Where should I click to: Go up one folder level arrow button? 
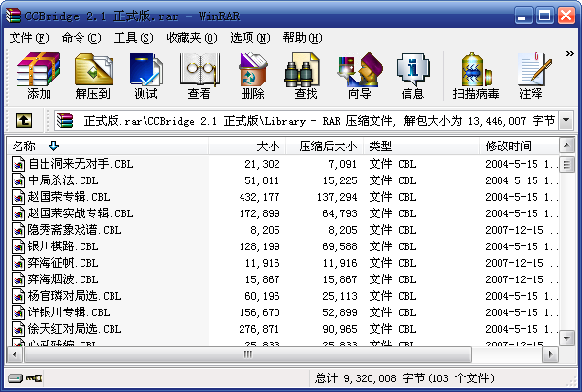(x=24, y=120)
